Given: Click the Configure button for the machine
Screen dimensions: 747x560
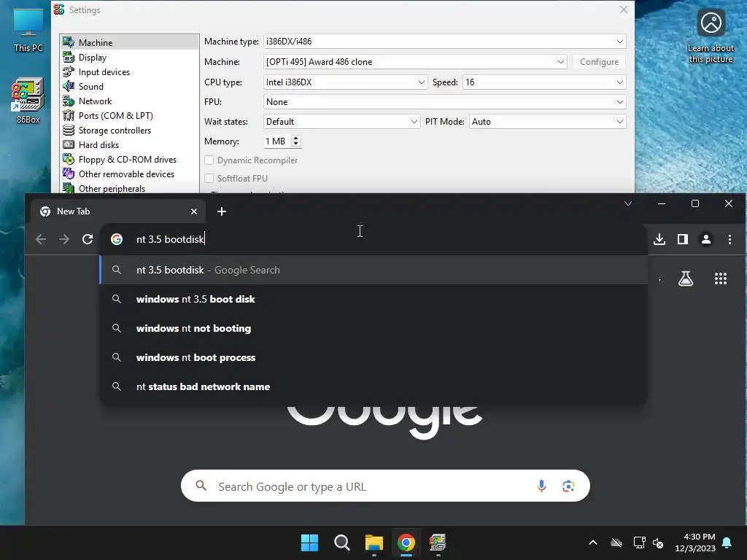Looking at the screenshot, I should coord(600,62).
